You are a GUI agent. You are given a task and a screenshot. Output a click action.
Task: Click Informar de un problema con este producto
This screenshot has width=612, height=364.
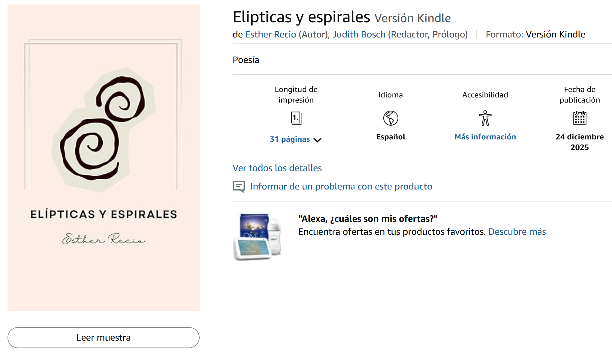click(x=341, y=186)
